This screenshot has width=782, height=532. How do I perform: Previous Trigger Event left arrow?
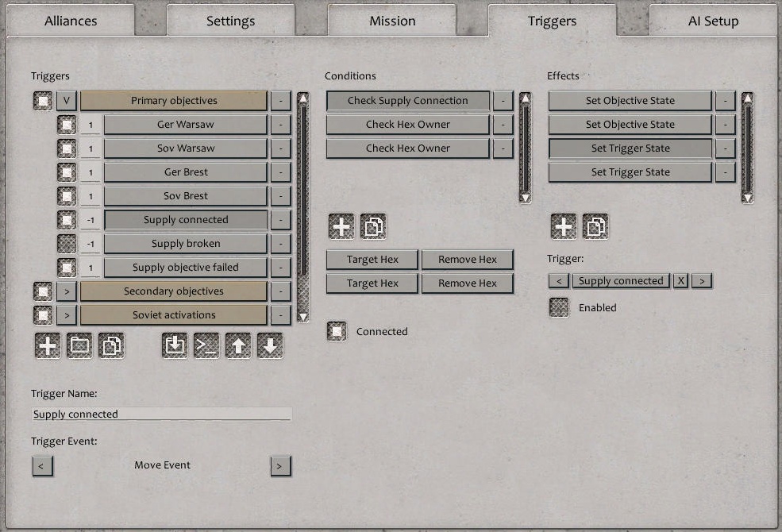click(x=42, y=466)
